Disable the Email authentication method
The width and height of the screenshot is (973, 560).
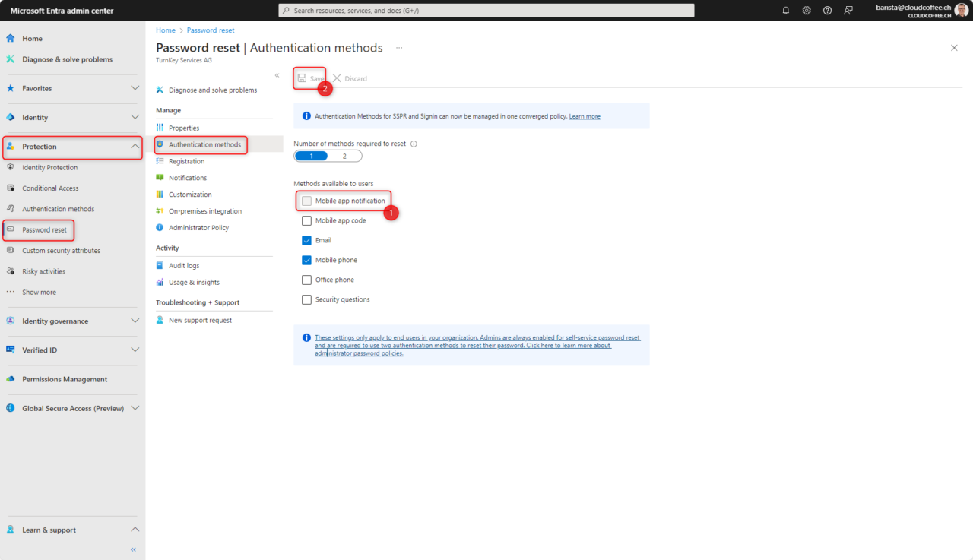(306, 239)
